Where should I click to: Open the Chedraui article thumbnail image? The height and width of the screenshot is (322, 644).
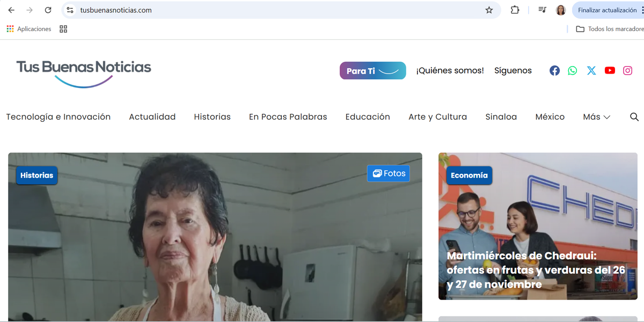(538, 226)
